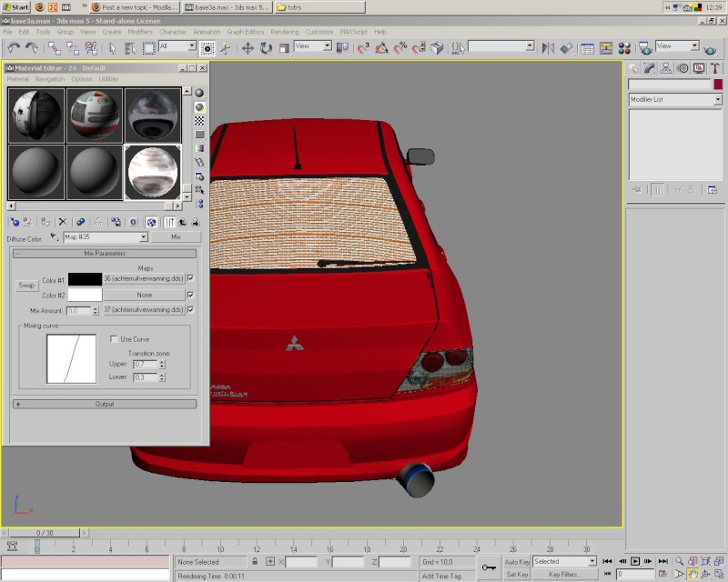Toggle the Backlight icon in Material Editor

(x=199, y=107)
